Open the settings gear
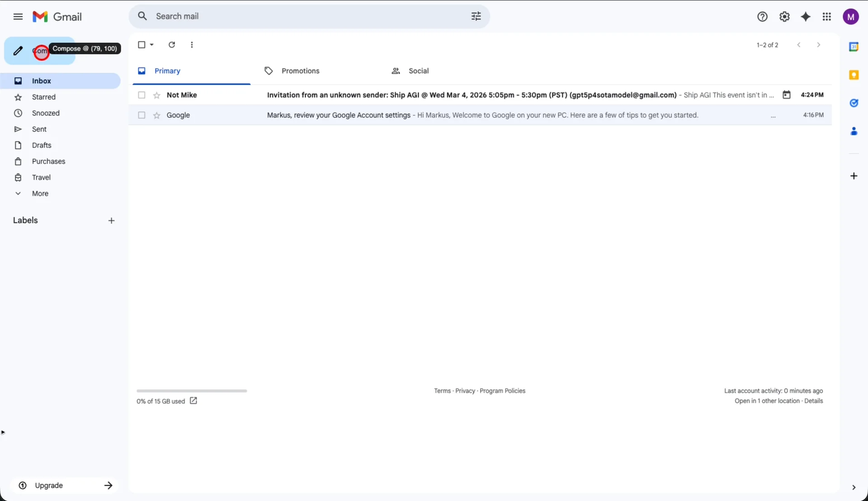Viewport: 868px width, 501px height. click(784, 17)
